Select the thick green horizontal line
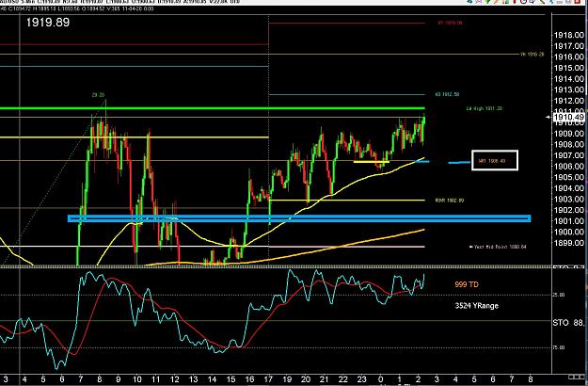 (213, 108)
